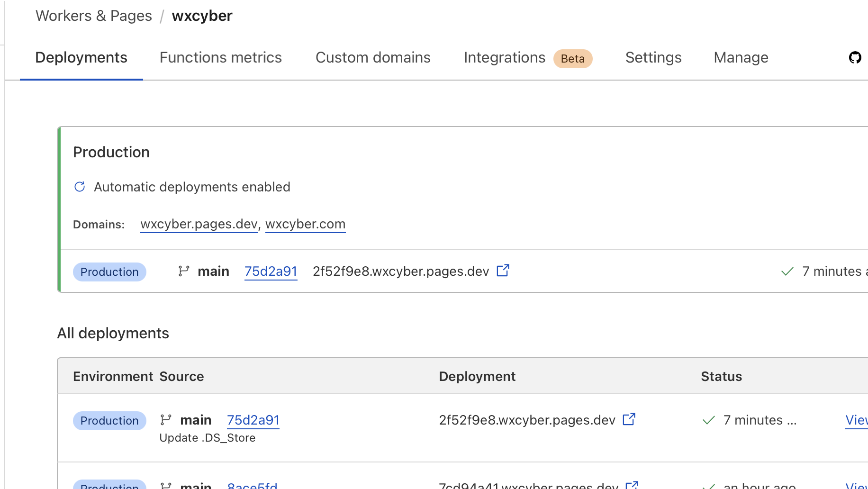Open external link icon in Production card

[x=503, y=271]
